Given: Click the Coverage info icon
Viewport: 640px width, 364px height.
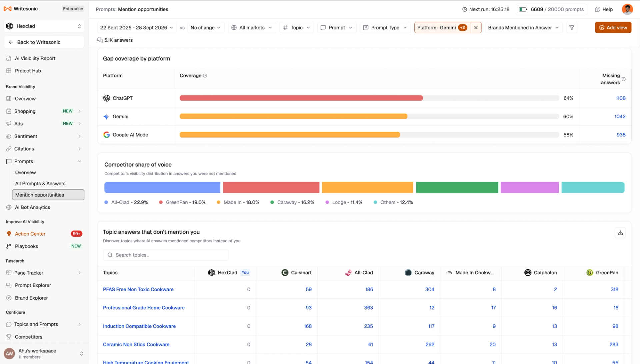Looking at the screenshot, I should click(205, 76).
